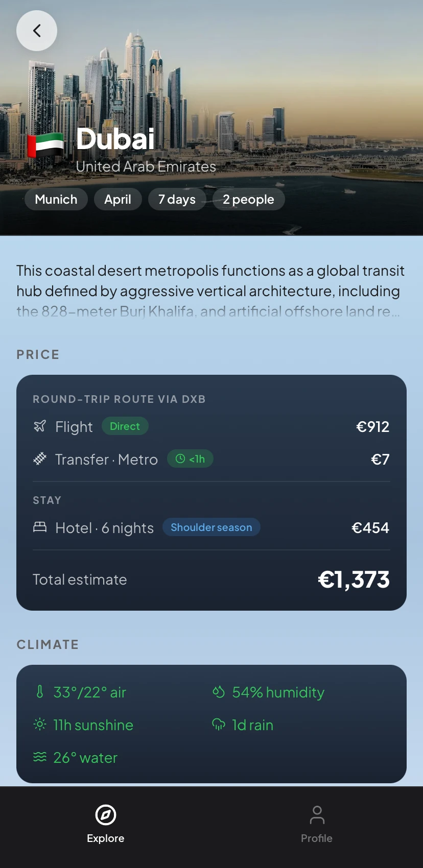Click the thermometer air temperature icon
Viewport: 423px width, 868px height.
point(40,692)
